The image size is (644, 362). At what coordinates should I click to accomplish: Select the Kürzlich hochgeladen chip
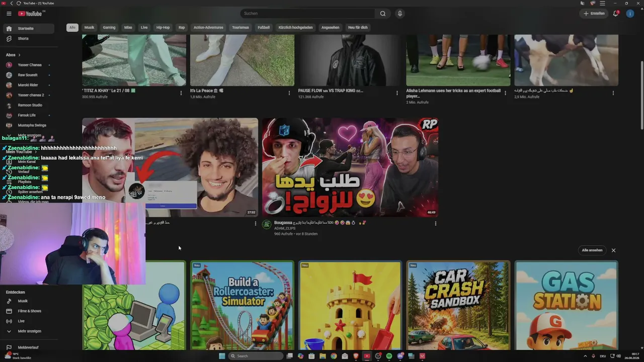coord(295,28)
